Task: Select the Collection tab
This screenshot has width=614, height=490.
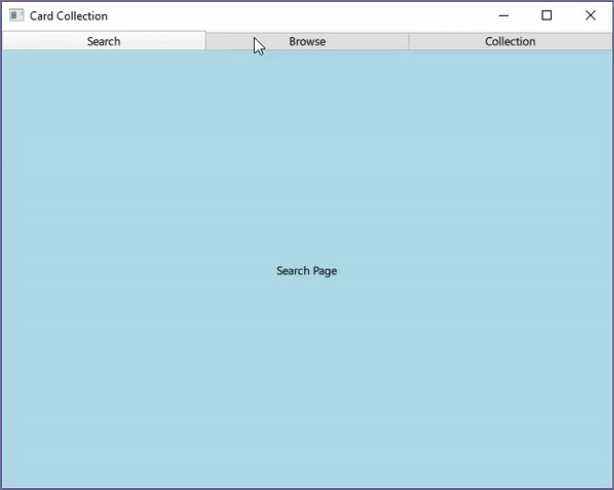Action: (x=510, y=42)
